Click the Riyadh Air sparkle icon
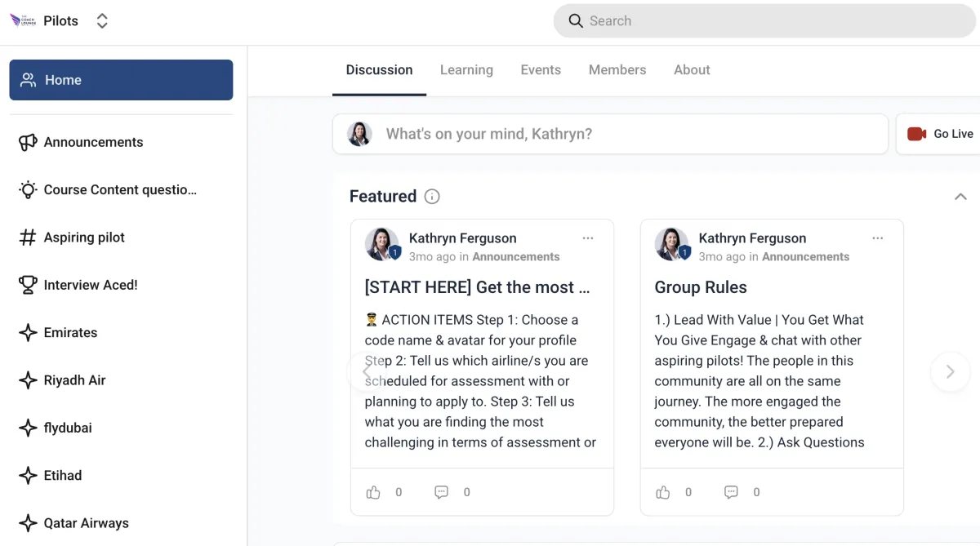This screenshot has height=546, width=980. click(x=28, y=380)
